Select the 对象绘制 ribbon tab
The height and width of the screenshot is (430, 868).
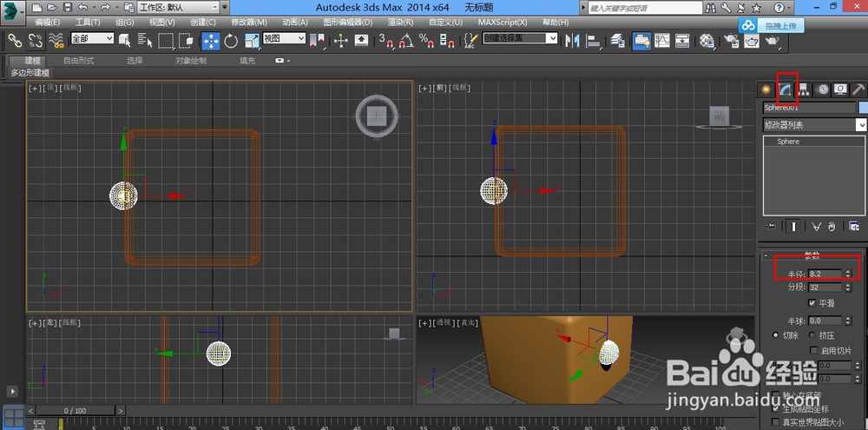click(x=191, y=61)
